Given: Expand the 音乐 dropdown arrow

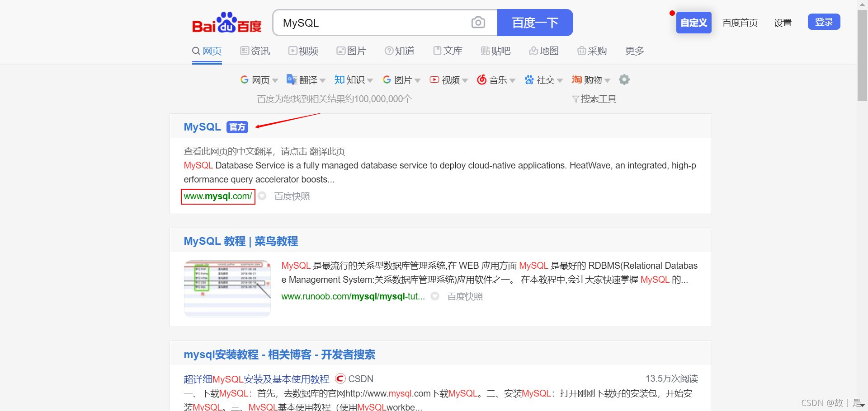Looking at the screenshot, I should tap(512, 81).
